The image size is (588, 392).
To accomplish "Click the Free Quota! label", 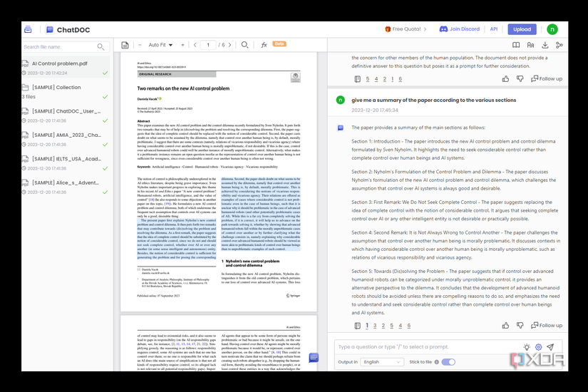I will click(406, 29).
